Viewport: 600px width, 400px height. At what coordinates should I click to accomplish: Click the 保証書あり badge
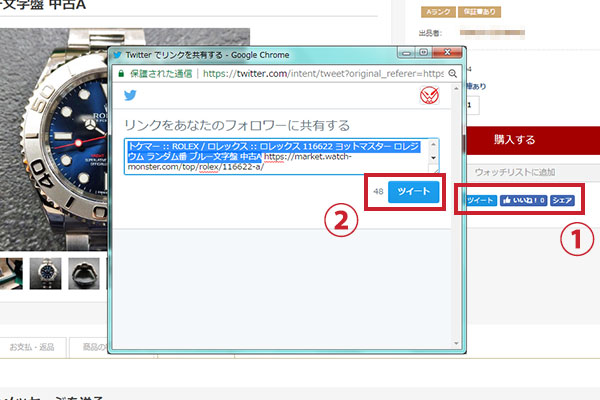(x=479, y=12)
